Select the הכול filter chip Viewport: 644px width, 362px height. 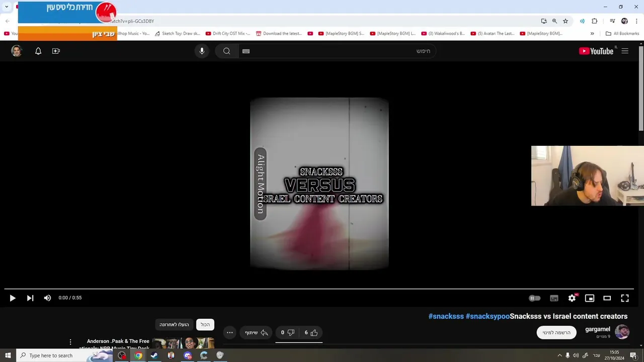[x=205, y=324]
